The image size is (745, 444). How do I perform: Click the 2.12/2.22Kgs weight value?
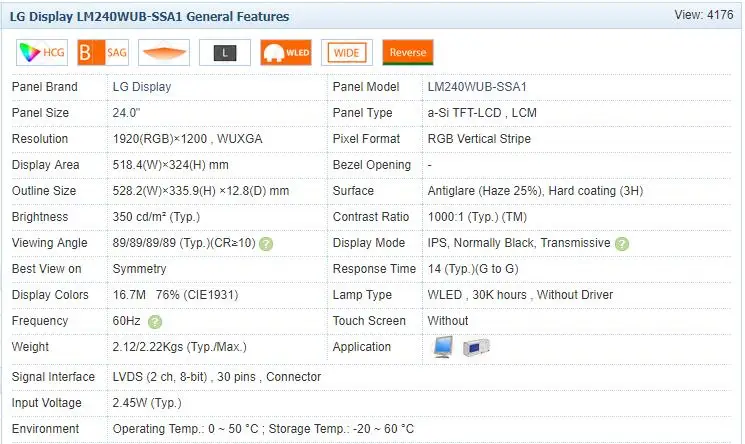[x=180, y=347]
